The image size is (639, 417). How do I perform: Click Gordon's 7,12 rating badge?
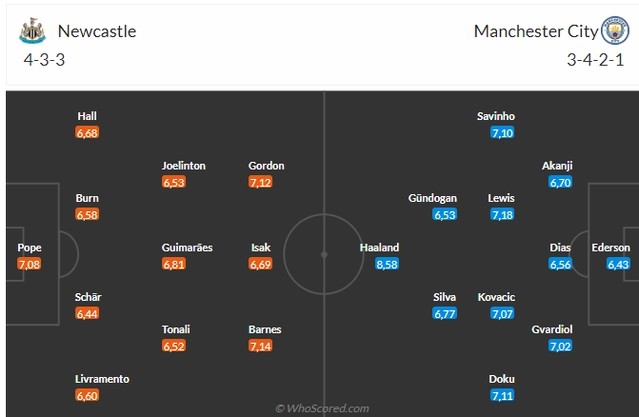pyautogui.click(x=260, y=182)
